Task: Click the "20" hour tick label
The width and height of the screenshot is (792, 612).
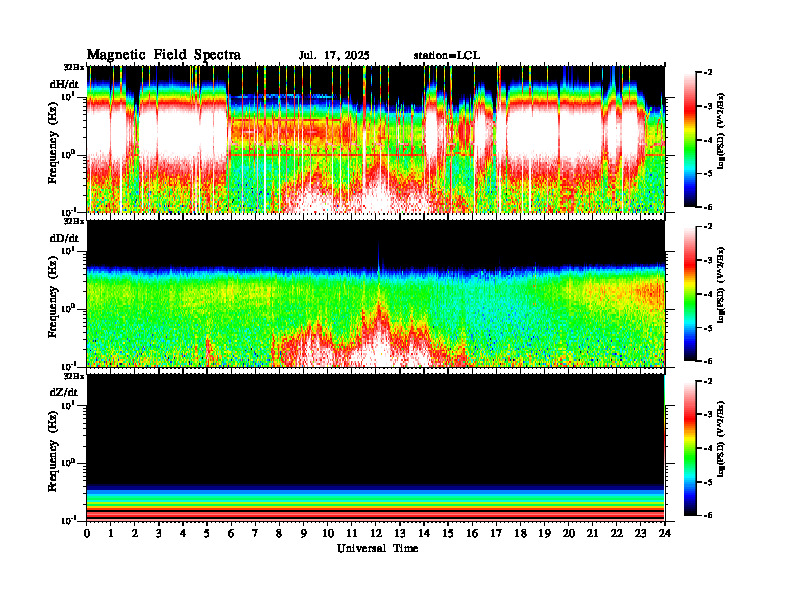Action: [x=569, y=533]
